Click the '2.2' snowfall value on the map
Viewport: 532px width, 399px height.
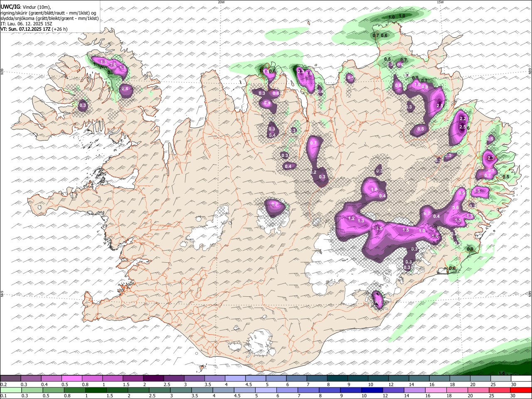[463, 119]
